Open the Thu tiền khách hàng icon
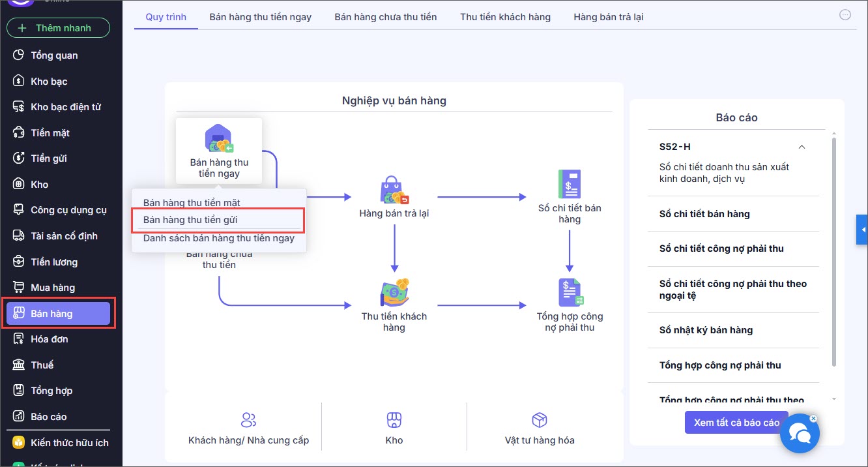 coord(394,294)
